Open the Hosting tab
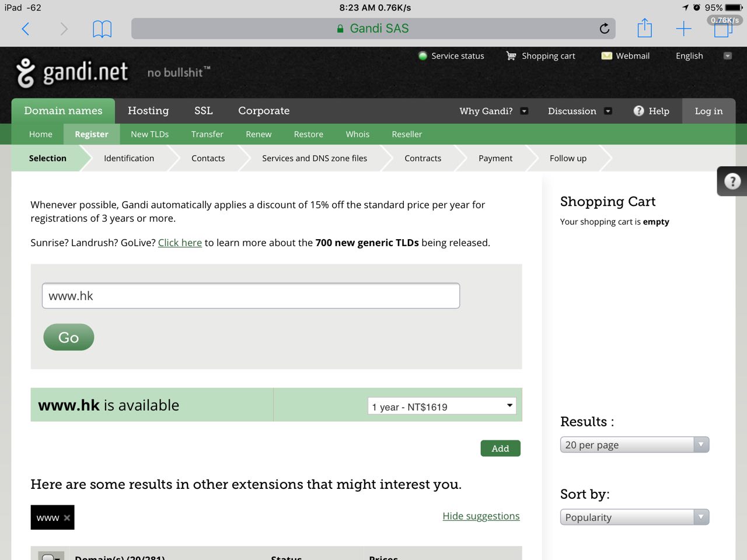This screenshot has width=747, height=560. 148,111
